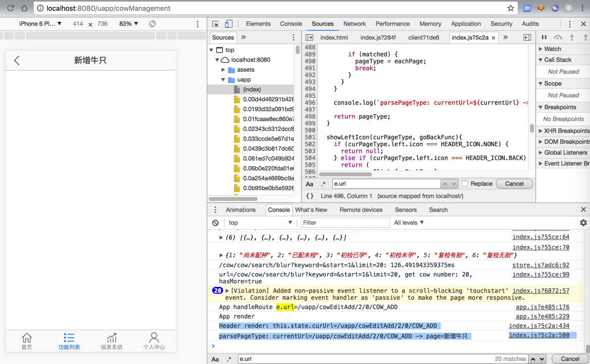Bookmark page with star icon
The height and width of the screenshot is (364, 590).
(x=510, y=8)
